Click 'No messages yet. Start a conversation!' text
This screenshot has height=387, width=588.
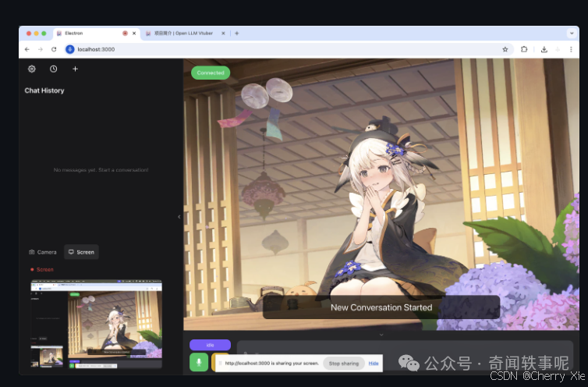[101, 170]
